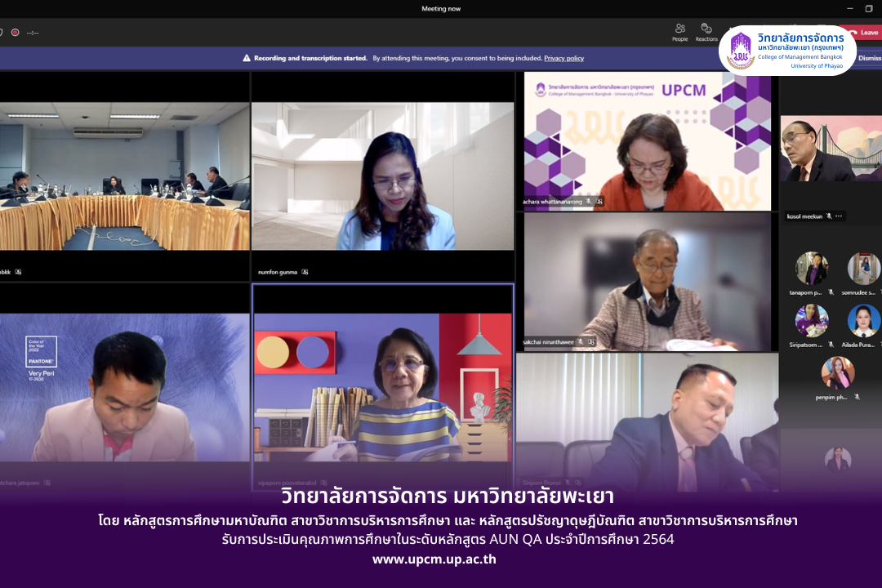The width and height of the screenshot is (882, 588).
Task: Click Siripatsorn's muted microphone icon
Action: (x=831, y=345)
